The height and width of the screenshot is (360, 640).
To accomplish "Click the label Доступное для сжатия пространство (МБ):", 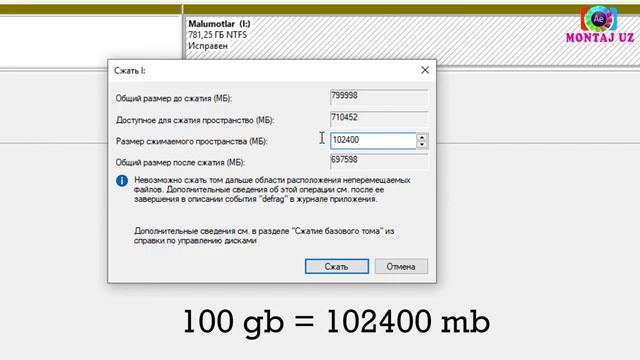I will click(195, 120).
